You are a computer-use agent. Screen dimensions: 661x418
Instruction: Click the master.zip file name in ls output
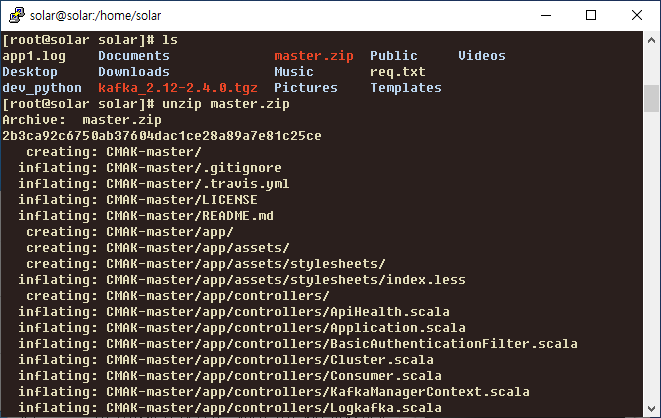click(x=314, y=56)
